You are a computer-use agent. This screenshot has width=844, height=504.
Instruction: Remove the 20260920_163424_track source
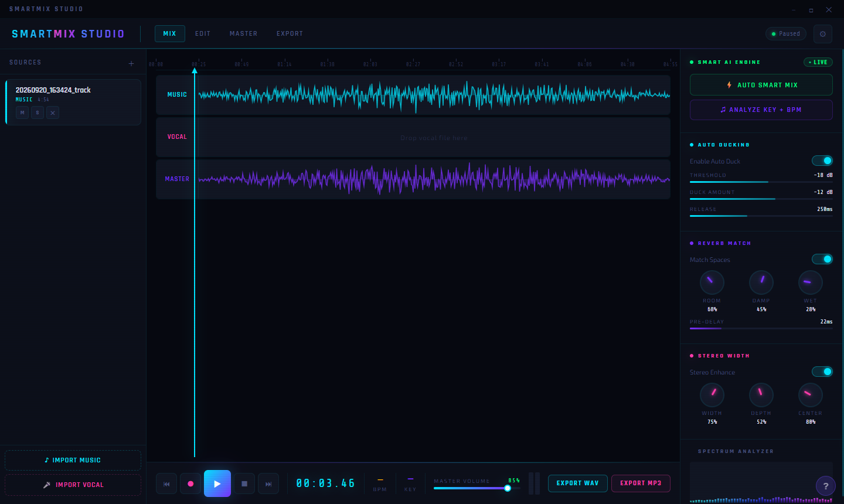point(53,113)
